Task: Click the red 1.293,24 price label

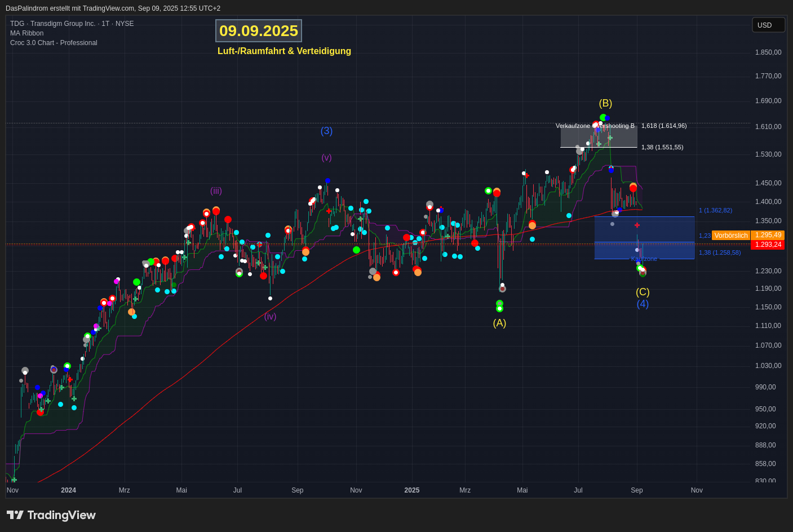Action: click(768, 245)
